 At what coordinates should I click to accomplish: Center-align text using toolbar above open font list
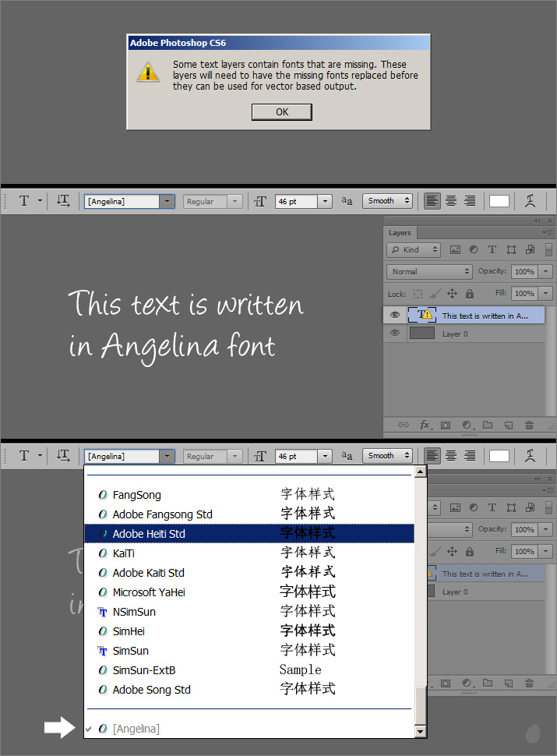[451, 456]
